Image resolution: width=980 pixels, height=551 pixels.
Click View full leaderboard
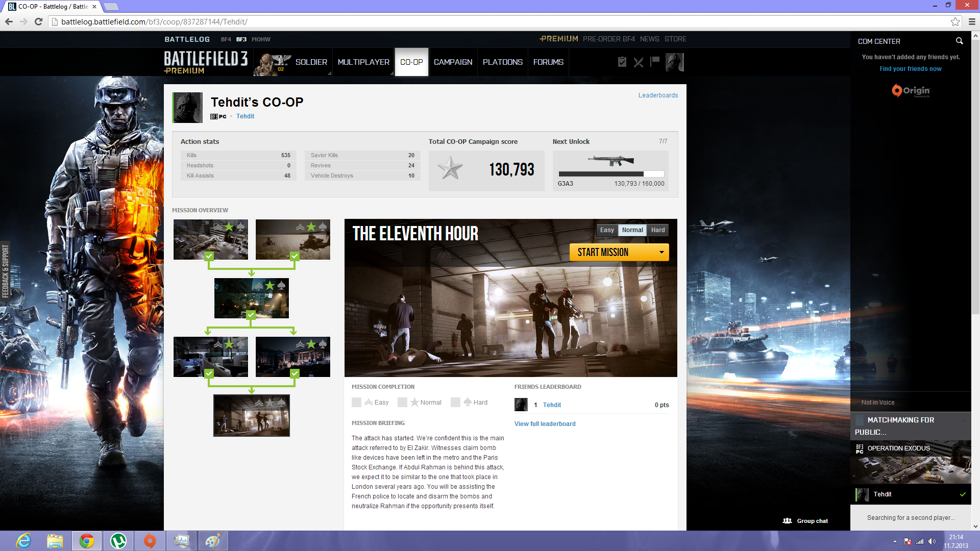coord(545,424)
